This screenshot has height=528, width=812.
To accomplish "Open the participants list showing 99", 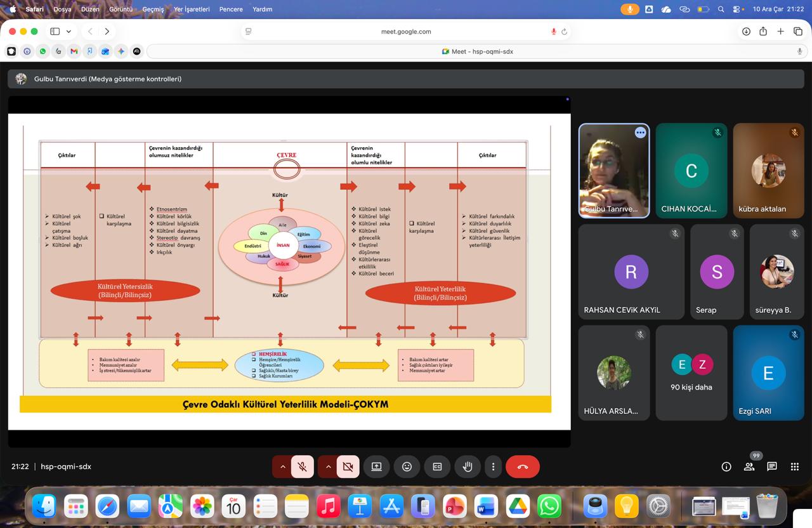I will point(749,466).
